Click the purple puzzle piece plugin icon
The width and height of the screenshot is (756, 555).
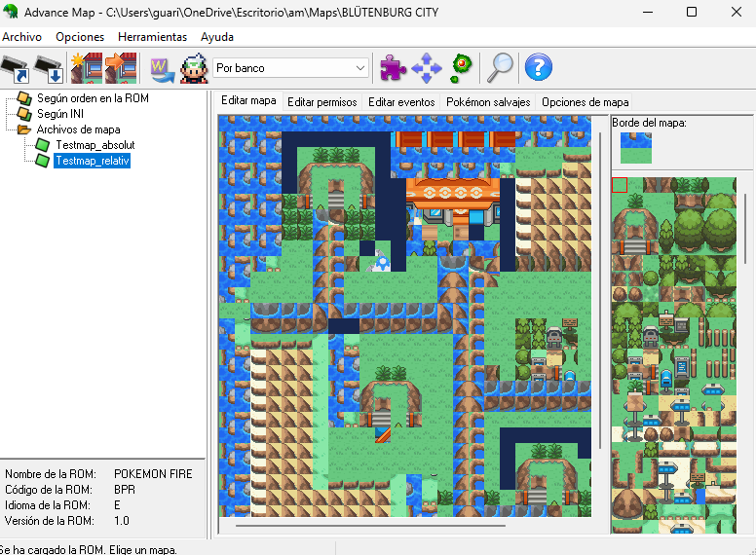(393, 67)
